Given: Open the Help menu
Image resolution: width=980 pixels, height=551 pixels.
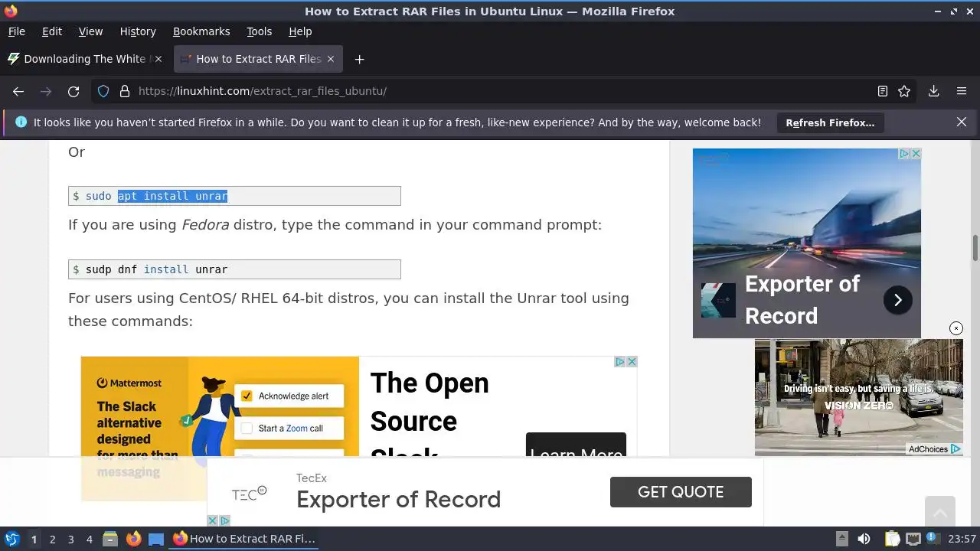Looking at the screenshot, I should click(x=300, y=31).
